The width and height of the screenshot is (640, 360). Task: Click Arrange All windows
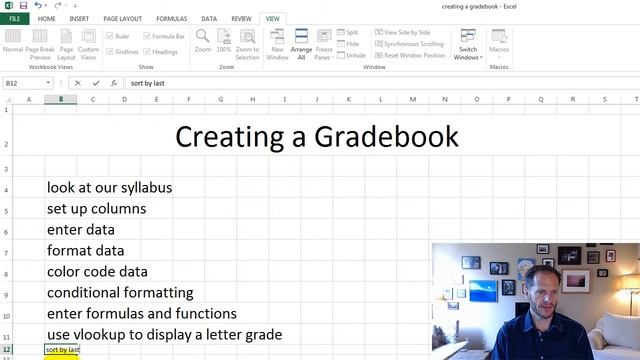[x=301, y=45]
